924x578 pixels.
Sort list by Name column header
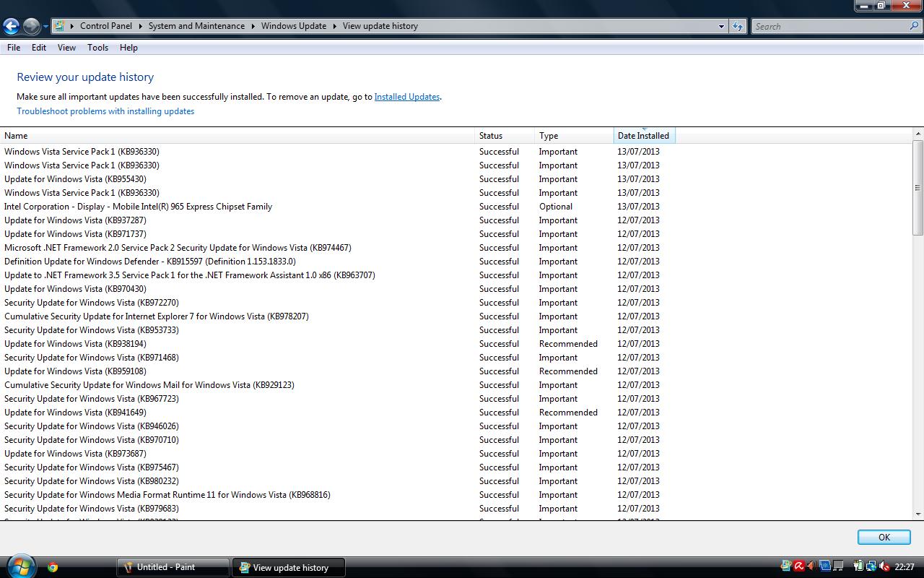coord(237,136)
